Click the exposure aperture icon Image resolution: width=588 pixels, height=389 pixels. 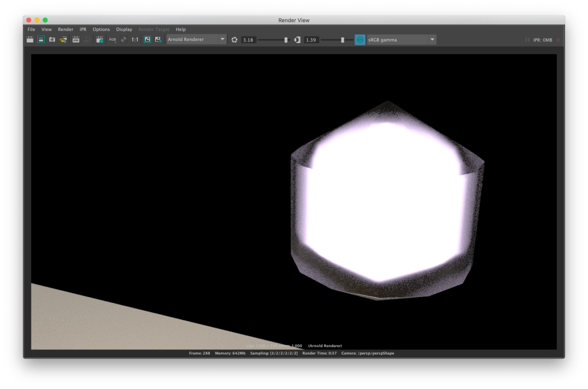click(x=235, y=40)
